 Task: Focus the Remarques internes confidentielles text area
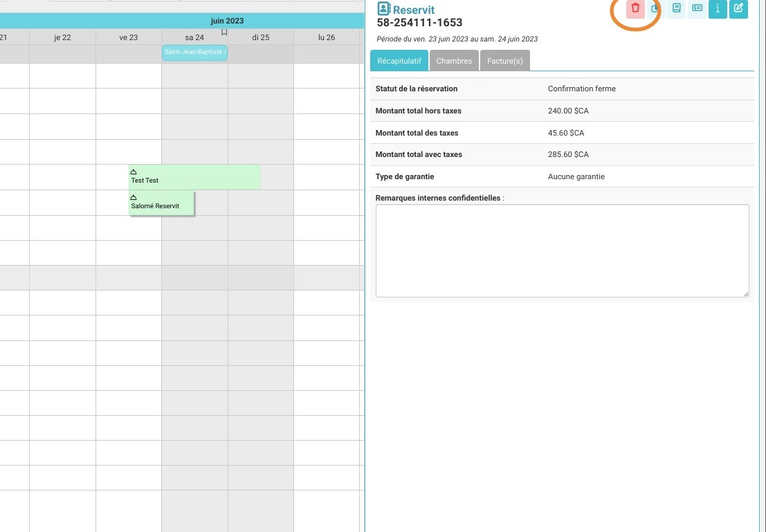[562, 250]
